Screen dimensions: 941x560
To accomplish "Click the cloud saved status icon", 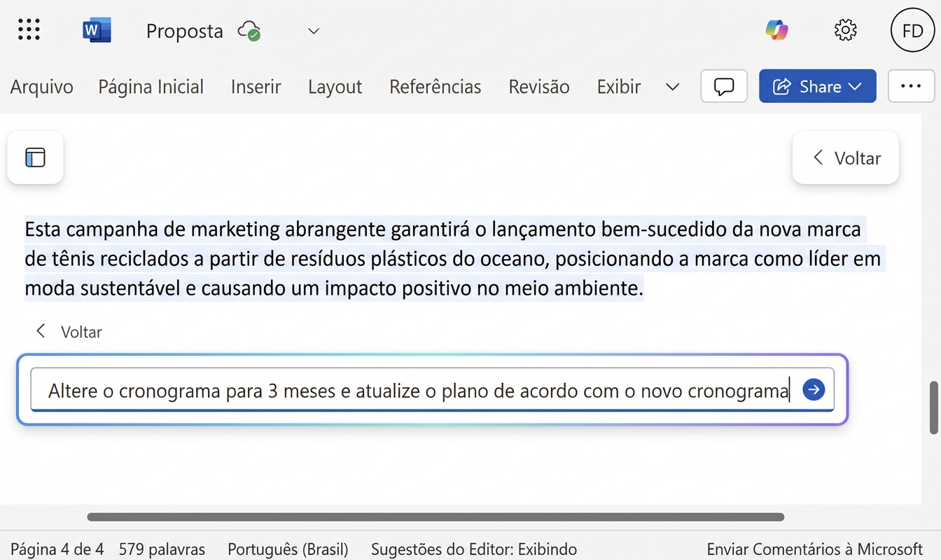I will 249,31.
